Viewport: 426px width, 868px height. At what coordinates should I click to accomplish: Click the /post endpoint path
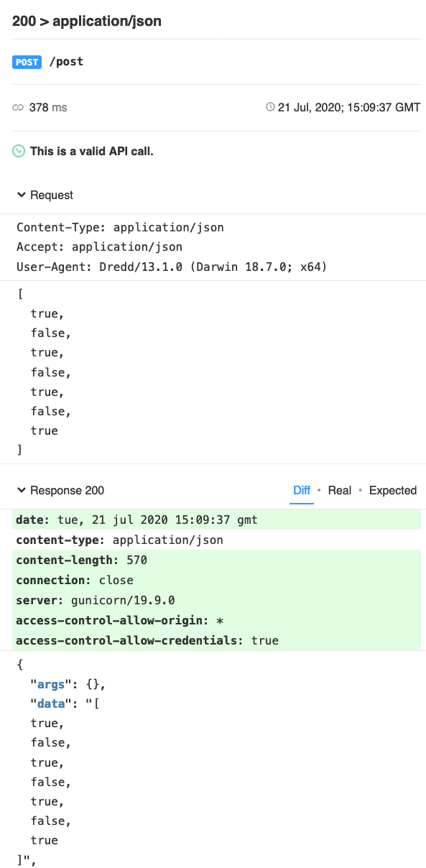67,62
